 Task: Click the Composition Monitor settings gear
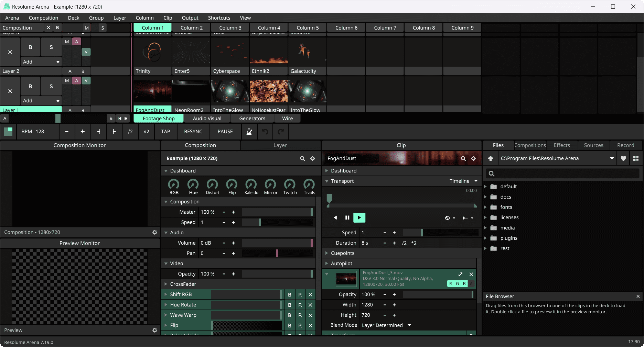pyautogui.click(x=155, y=232)
